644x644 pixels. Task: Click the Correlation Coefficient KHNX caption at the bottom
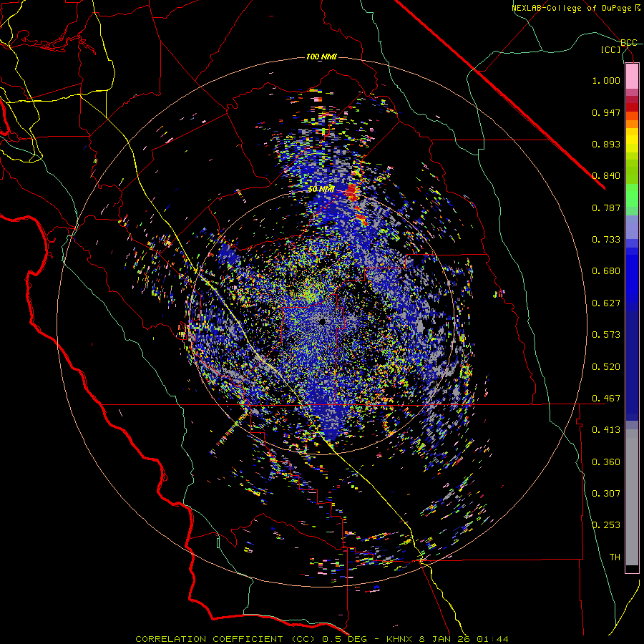tap(321, 639)
